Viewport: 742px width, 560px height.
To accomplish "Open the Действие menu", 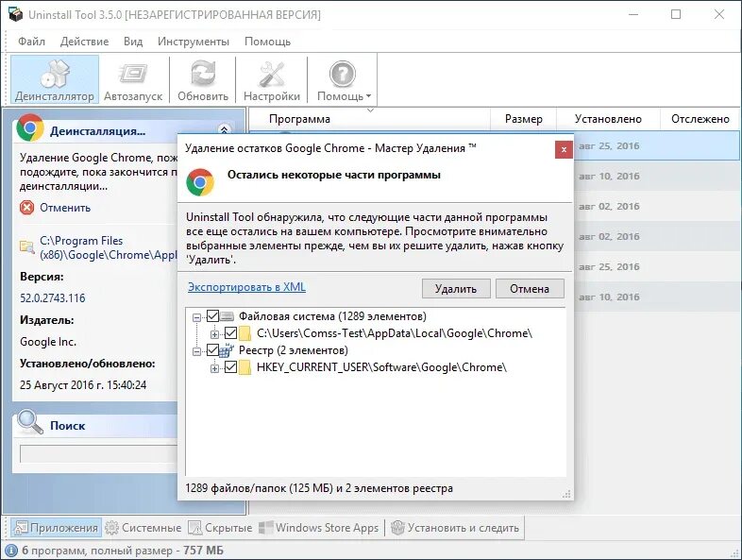I will point(84,42).
